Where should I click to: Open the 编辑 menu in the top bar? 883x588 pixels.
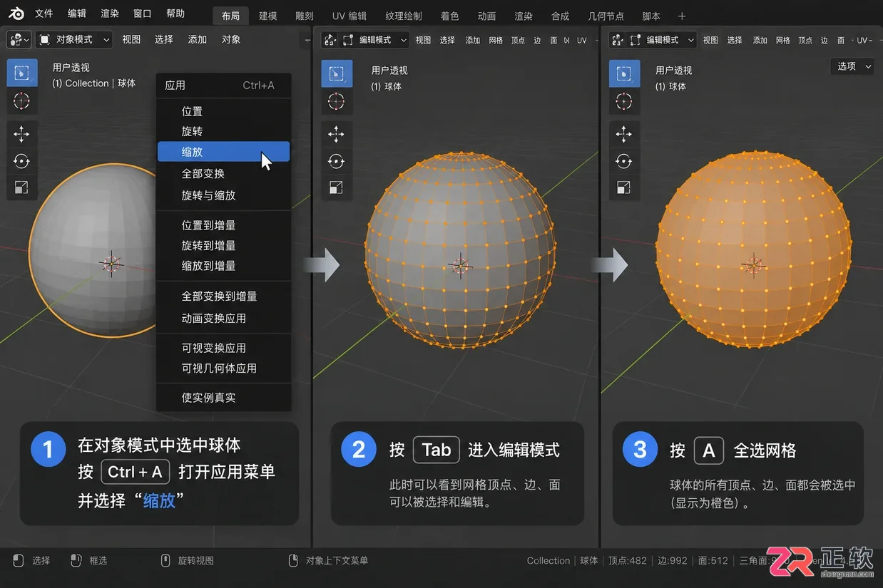tap(77, 14)
